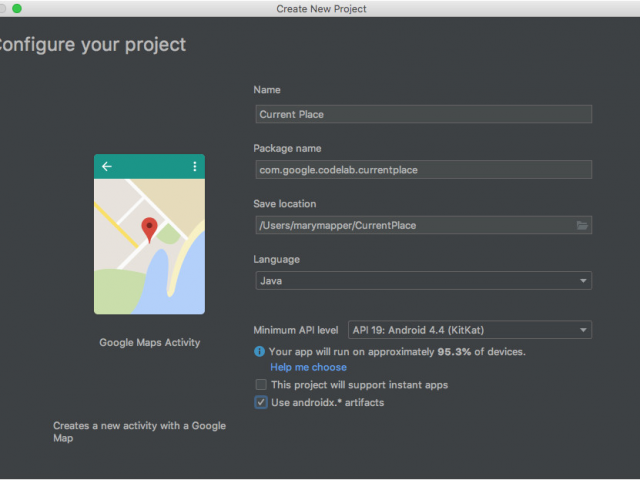Image resolution: width=640 pixels, height=480 pixels.
Task: Click the back arrow in the Maps preview
Action: (107, 166)
